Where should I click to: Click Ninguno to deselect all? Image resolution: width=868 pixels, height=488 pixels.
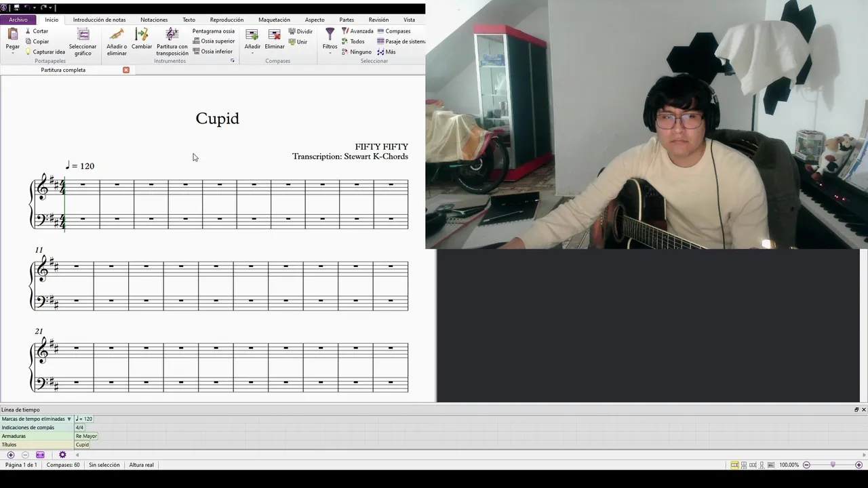coord(357,52)
